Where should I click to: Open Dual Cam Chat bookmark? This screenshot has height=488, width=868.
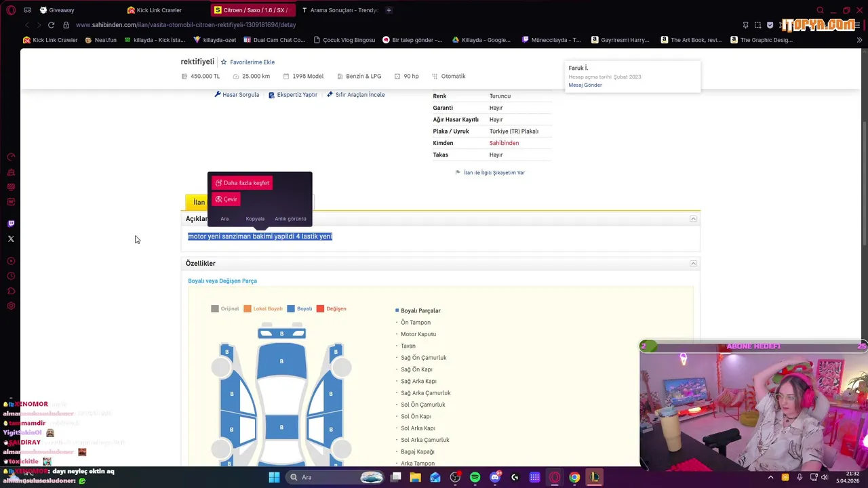(274, 40)
